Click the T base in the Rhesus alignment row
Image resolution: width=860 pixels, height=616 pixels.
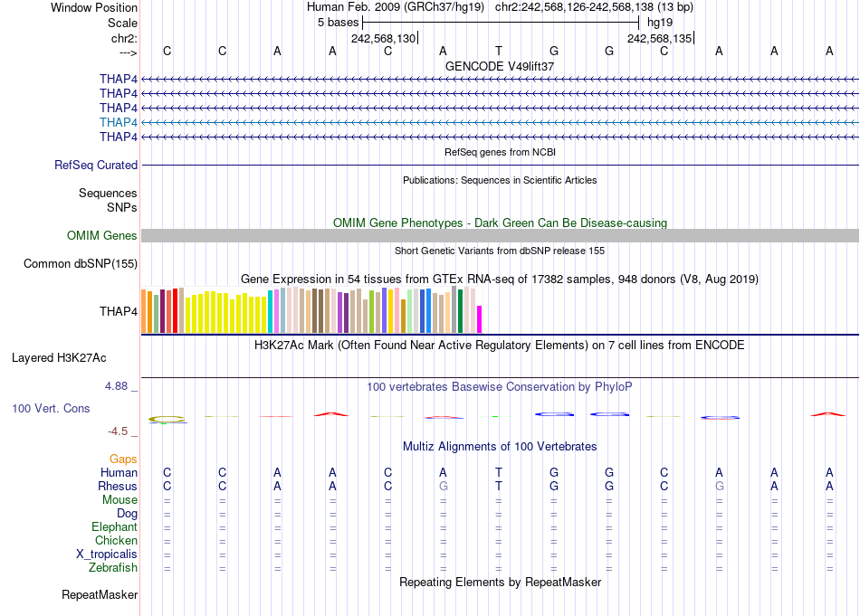499,486
